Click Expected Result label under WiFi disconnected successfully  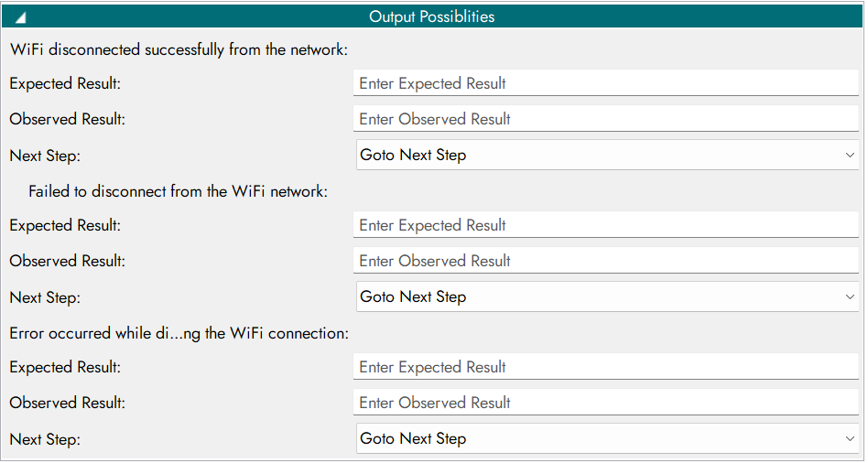[x=65, y=83]
